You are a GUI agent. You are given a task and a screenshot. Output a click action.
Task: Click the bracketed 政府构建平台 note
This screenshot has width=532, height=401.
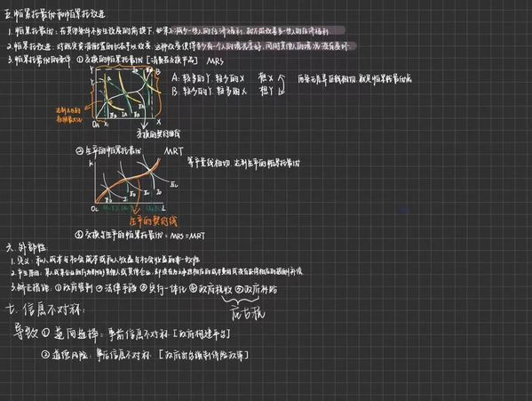[202, 334]
